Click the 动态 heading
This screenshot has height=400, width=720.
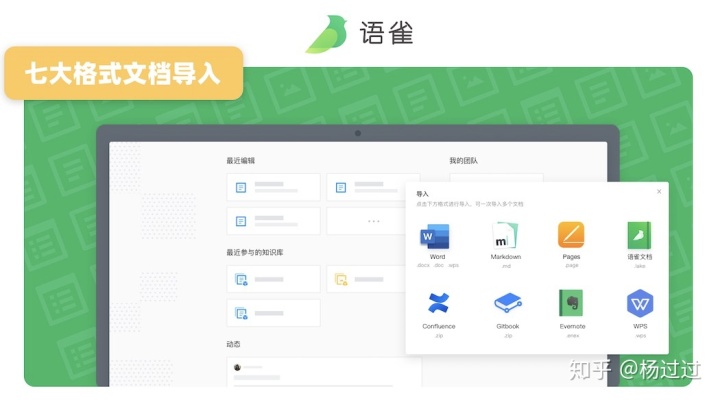233,344
